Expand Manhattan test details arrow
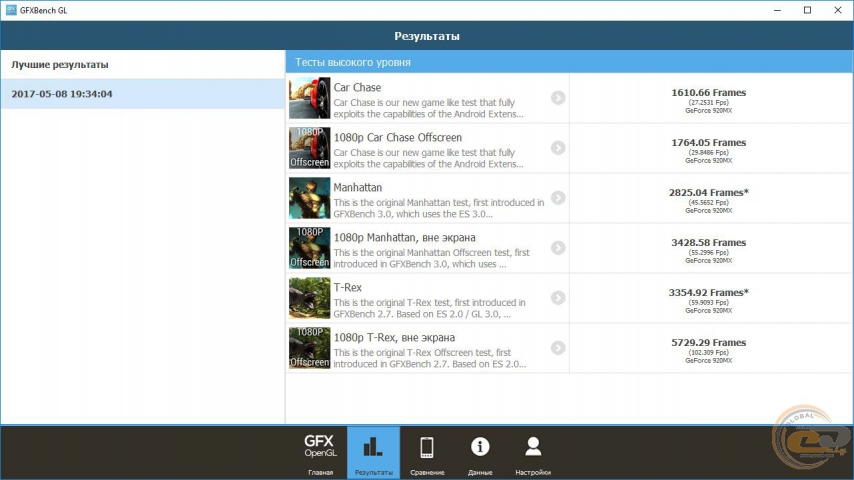Screen dimensions: 854x480 tap(558, 198)
